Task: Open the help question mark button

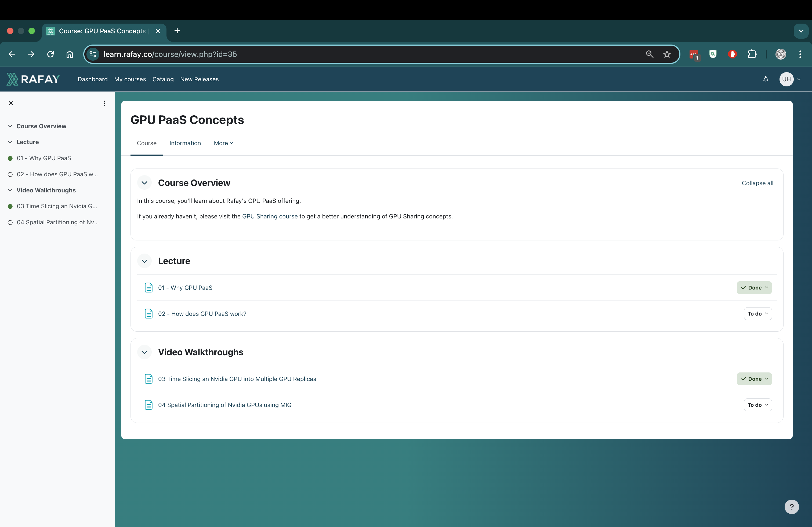Action: [x=792, y=507]
